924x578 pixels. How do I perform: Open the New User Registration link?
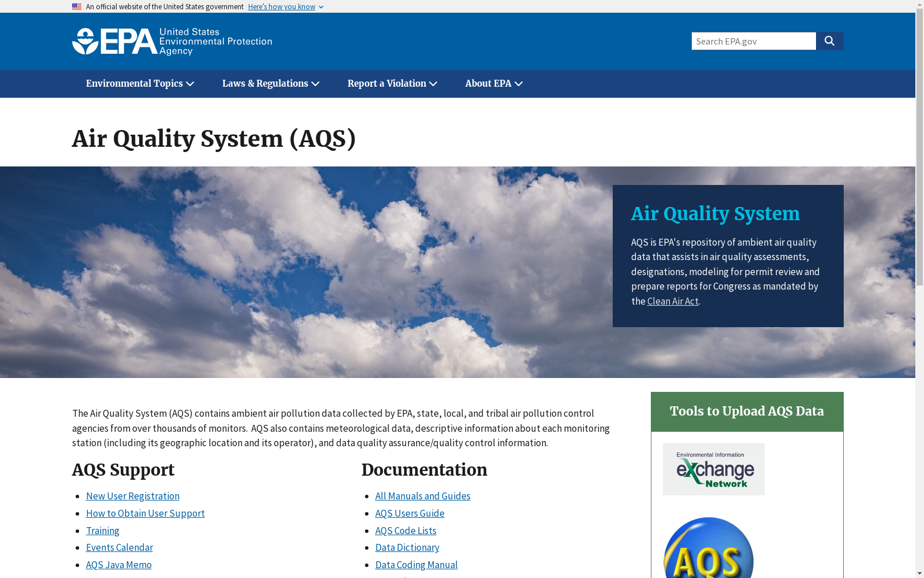point(133,496)
